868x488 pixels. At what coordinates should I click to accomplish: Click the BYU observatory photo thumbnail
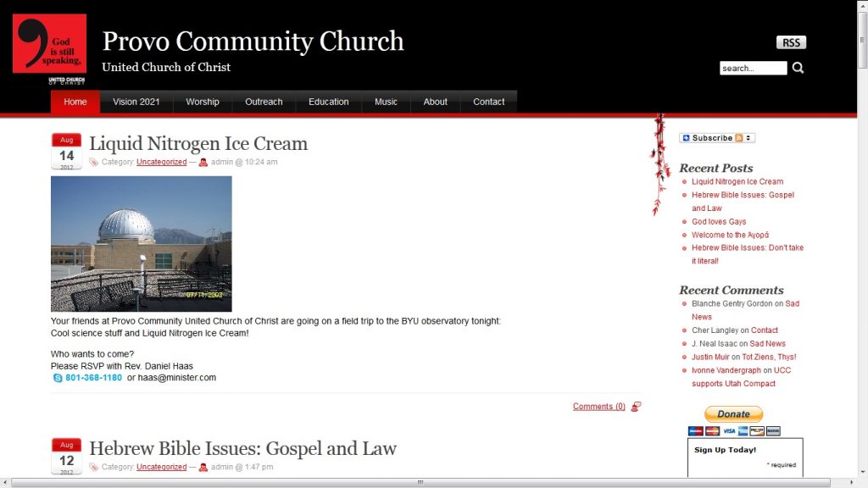[x=142, y=244]
